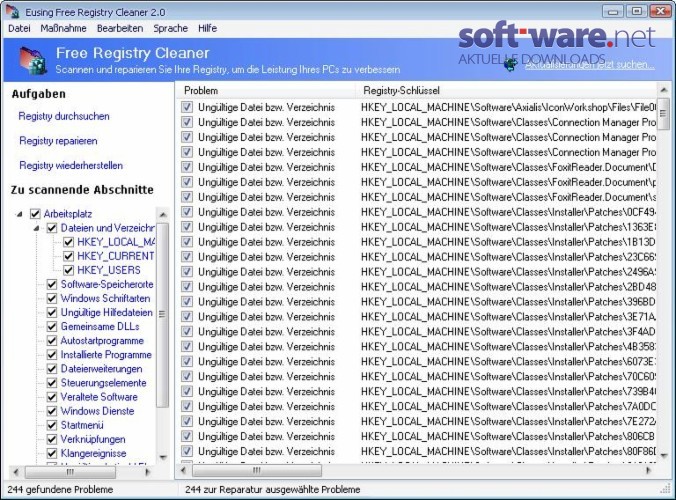
Task: Click the results vertical scrollbar thumb
Action: (x=663, y=113)
